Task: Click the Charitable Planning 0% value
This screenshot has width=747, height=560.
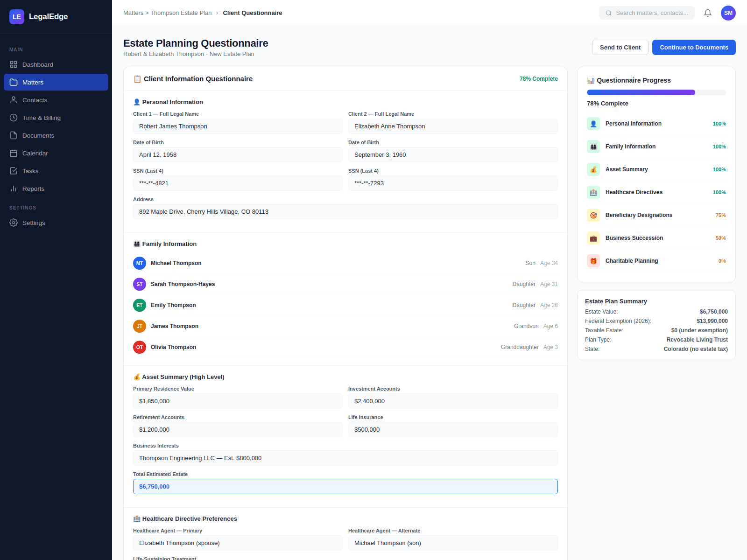Action: [722, 261]
